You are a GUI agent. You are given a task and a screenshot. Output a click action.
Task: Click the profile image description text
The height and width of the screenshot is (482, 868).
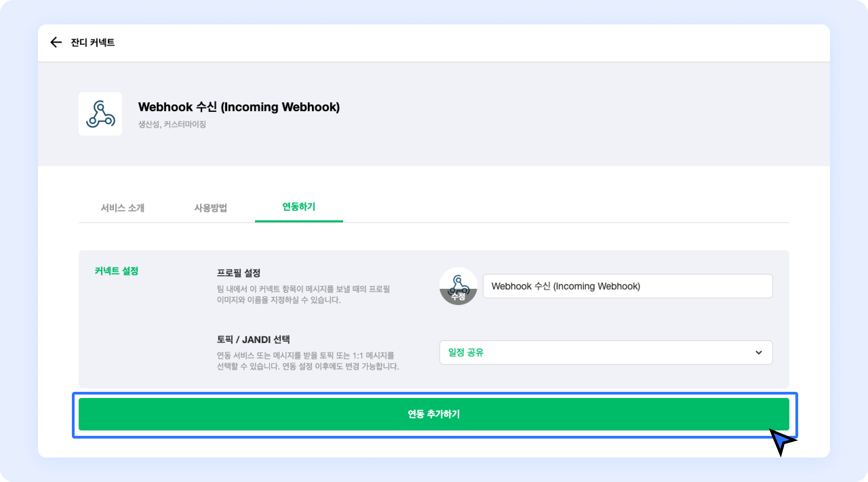click(303, 294)
